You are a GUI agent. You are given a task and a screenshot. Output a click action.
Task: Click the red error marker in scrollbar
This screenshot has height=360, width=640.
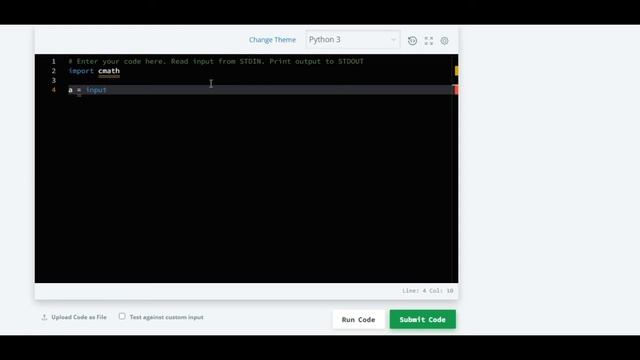click(456, 90)
